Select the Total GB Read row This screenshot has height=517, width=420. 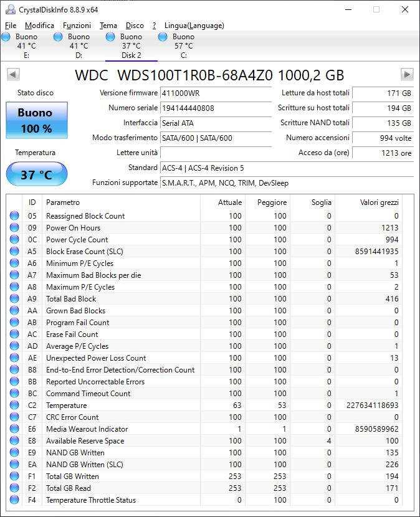point(204,488)
